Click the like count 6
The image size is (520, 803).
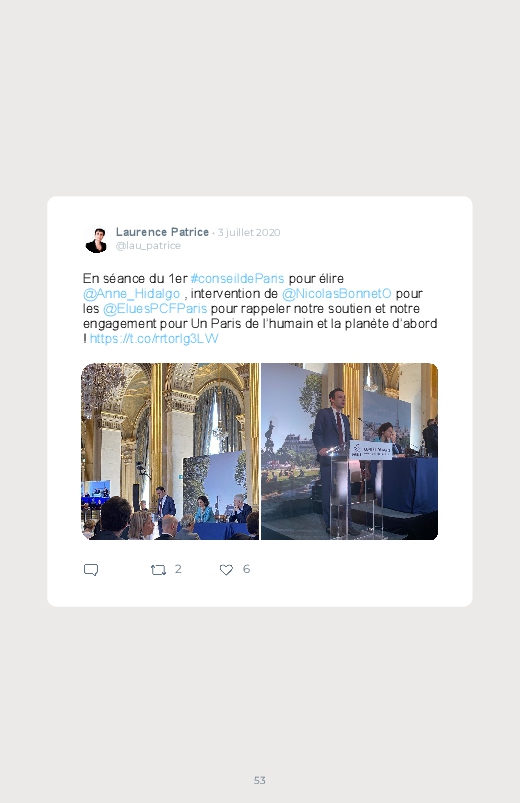pyautogui.click(x=246, y=569)
